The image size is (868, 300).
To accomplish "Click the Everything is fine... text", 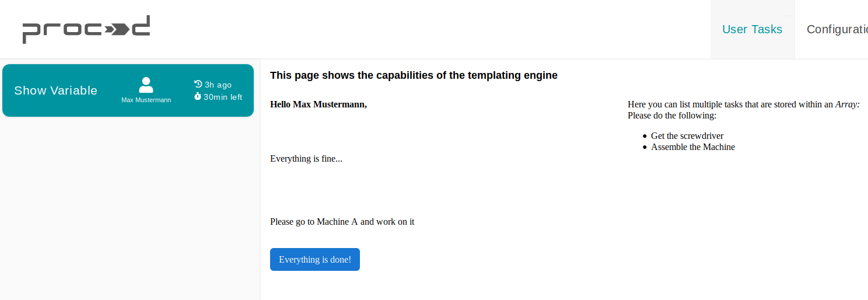I will pos(306,159).
